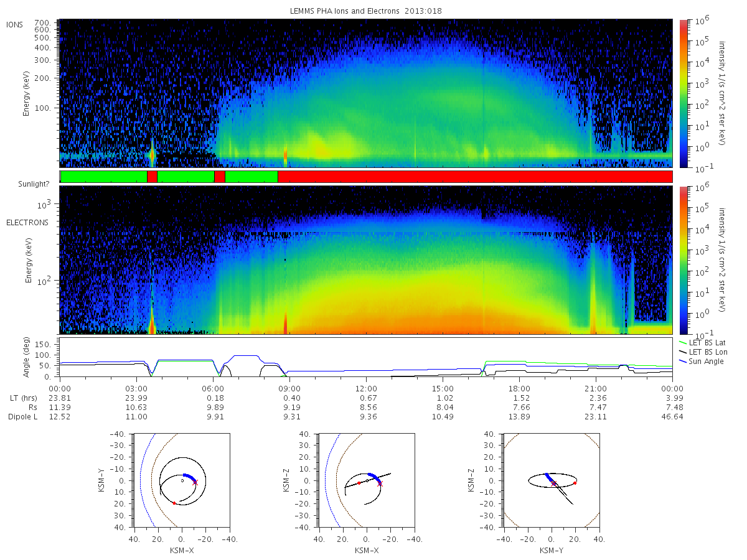Click the angle line plot panel
This screenshot has height=560, width=747.
366,358
